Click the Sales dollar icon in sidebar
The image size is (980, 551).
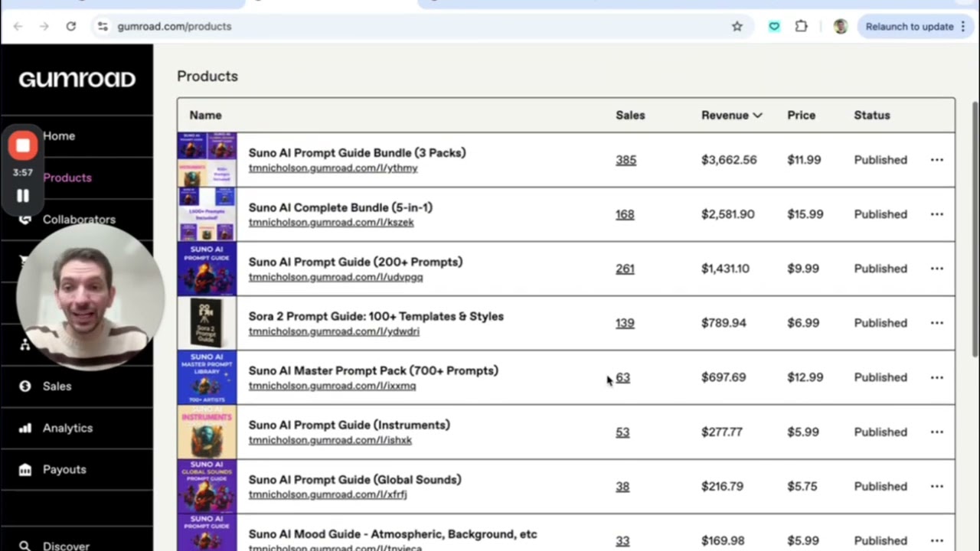(x=25, y=386)
